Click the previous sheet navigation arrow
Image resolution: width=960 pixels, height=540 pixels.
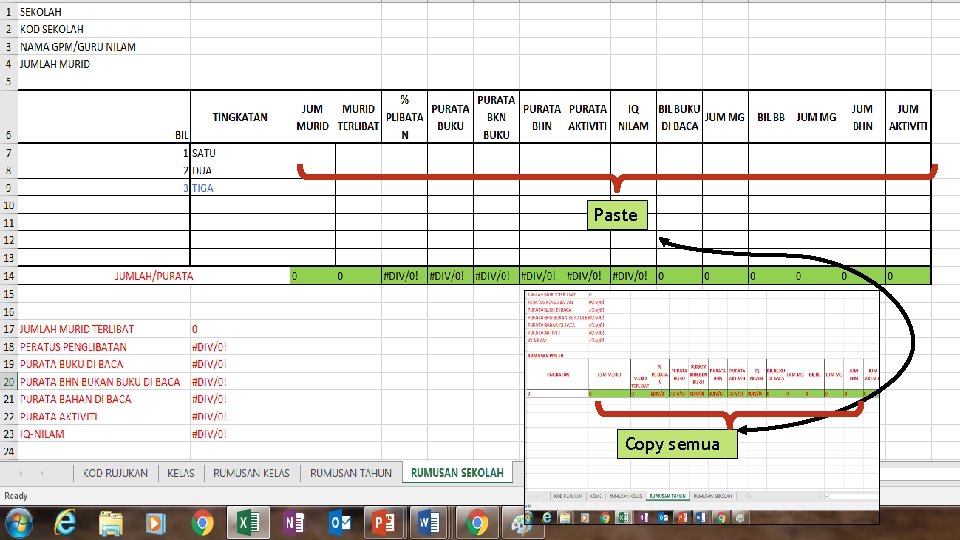point(21,473)
